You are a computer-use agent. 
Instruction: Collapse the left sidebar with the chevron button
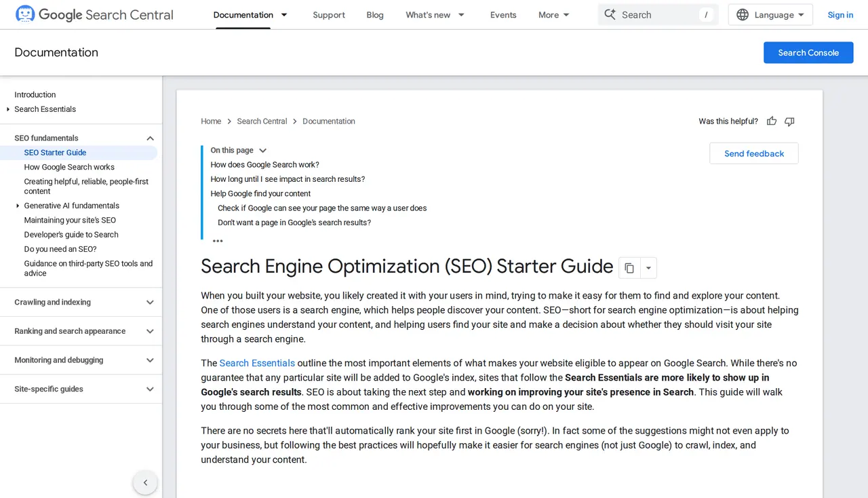point(145,483)
